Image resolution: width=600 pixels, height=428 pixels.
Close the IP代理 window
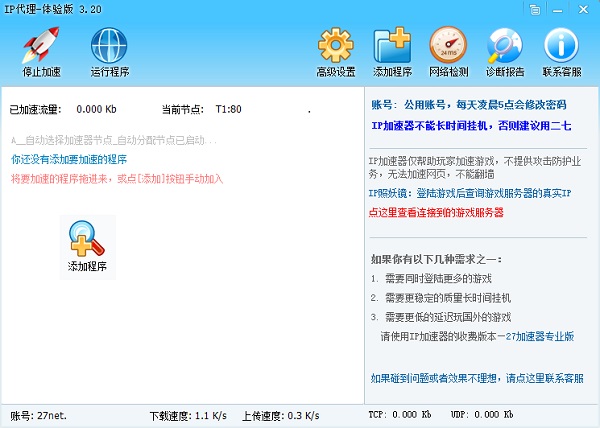583,9
